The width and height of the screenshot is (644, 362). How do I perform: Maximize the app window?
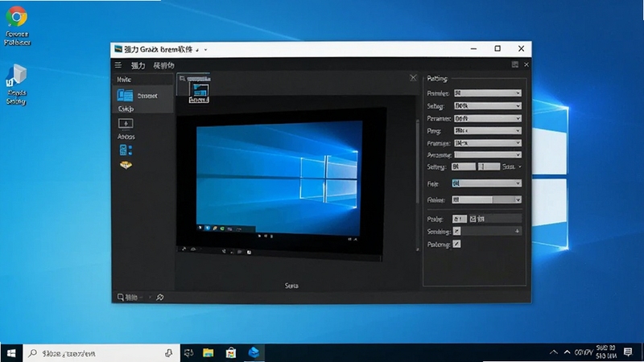tap(497, 48)
